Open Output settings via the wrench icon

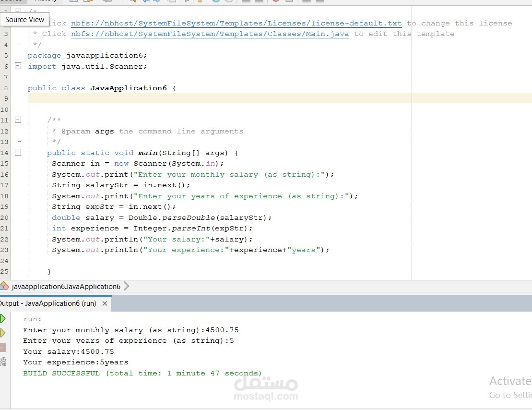(3, 362)
